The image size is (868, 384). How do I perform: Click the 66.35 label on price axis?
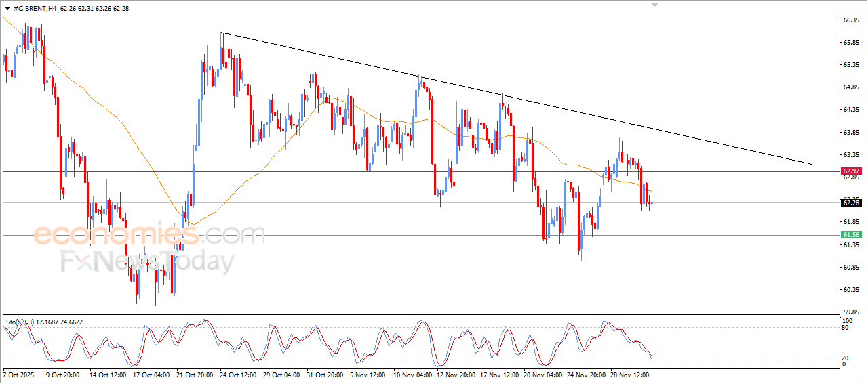point(850,20)
